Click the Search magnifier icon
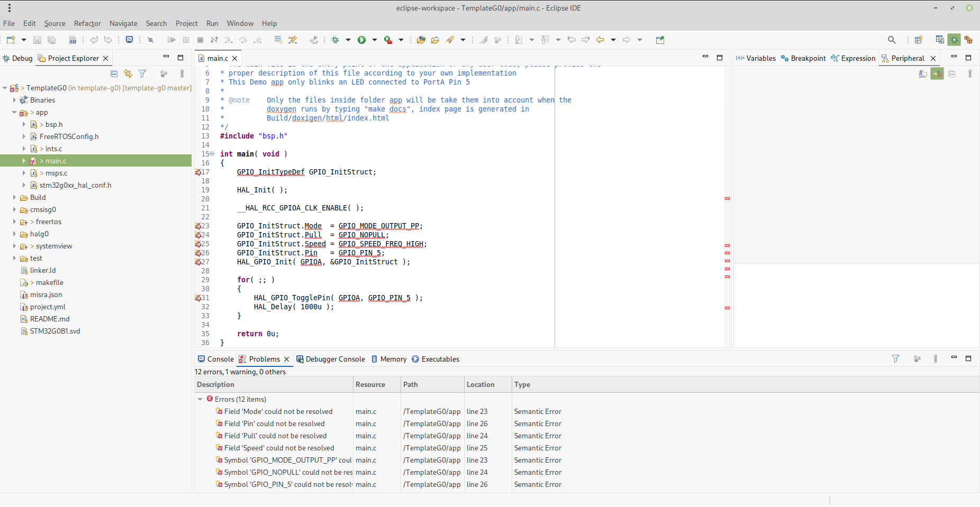 pos(892,40)
